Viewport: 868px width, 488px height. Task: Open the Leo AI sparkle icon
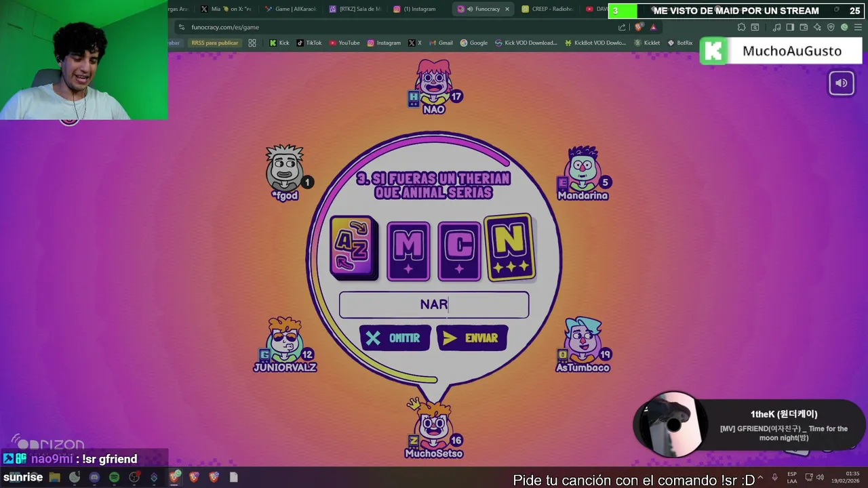coord(817,27)
